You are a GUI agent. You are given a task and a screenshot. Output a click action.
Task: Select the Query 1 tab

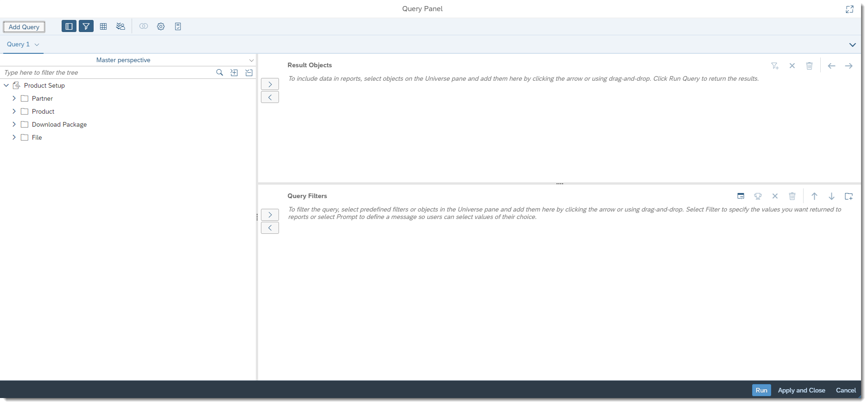(x=19, y=45)
